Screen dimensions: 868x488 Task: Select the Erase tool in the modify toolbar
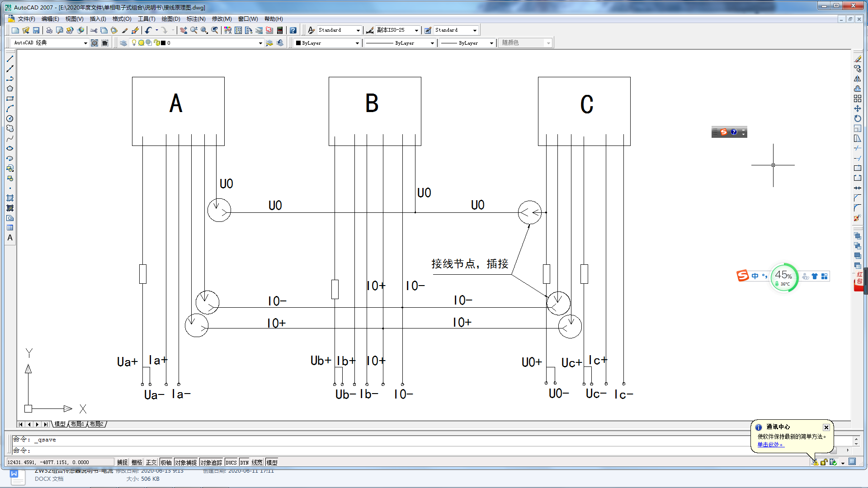[858, 59]
